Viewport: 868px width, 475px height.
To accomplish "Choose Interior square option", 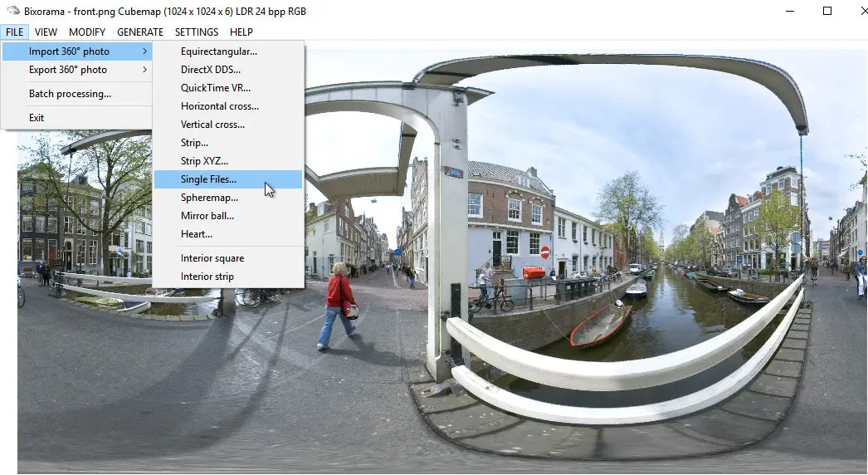I will click(x=228, y=258).
